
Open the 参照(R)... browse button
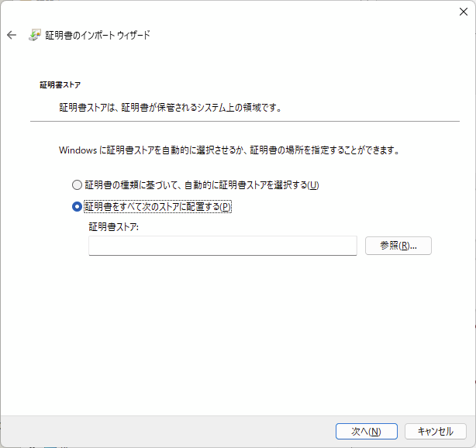[398, 246]
